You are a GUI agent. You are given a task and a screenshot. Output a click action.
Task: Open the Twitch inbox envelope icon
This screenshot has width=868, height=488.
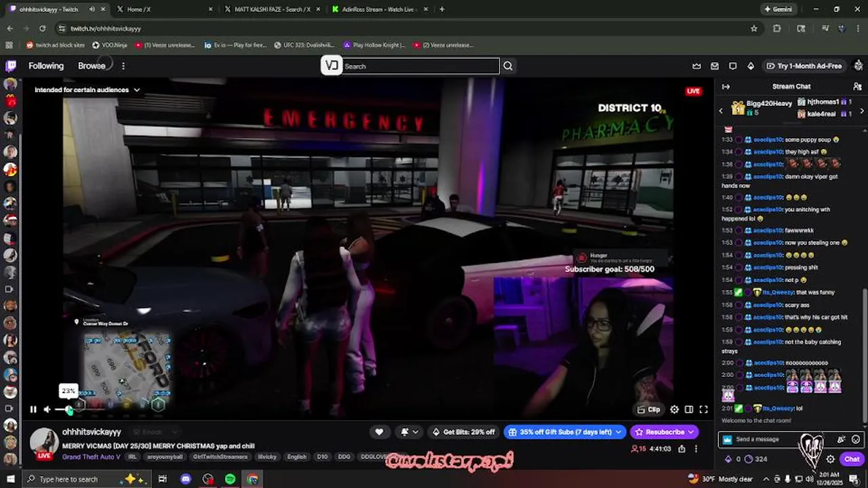click(715, 66)
